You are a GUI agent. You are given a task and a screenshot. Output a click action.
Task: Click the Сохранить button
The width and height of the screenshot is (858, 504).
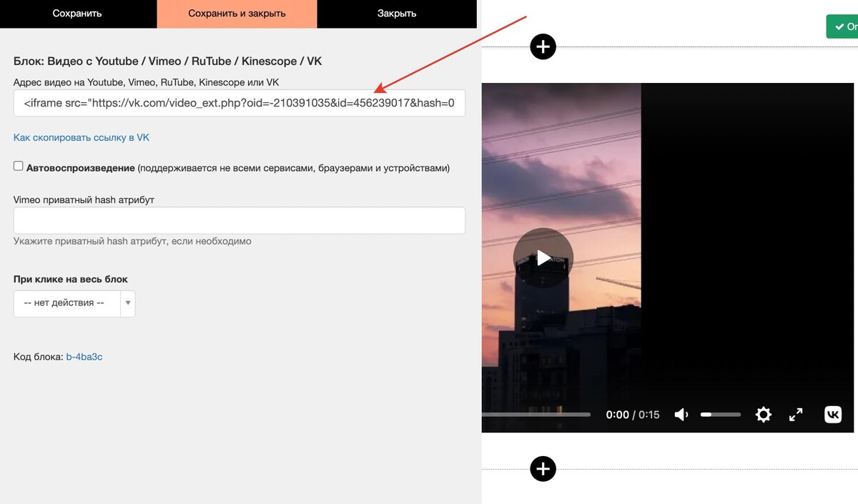point(77,14)
